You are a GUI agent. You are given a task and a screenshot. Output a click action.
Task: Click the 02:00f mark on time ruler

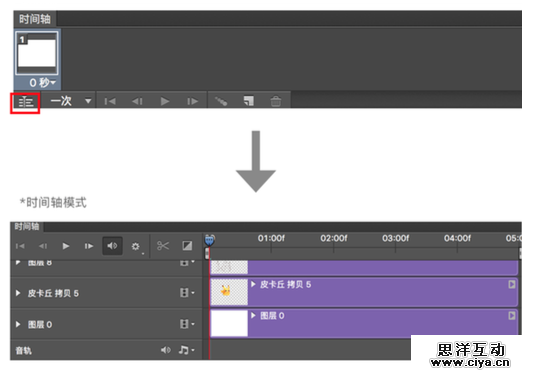tap(333, 238)
